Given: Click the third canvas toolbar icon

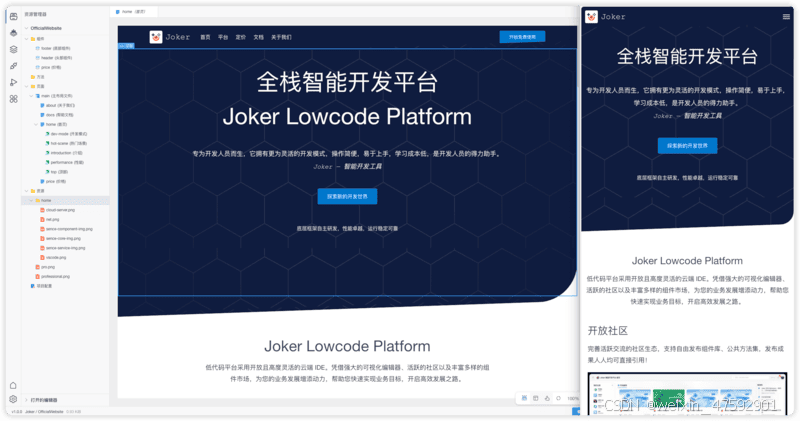Looking at the screenshot, I should point(547,398).
